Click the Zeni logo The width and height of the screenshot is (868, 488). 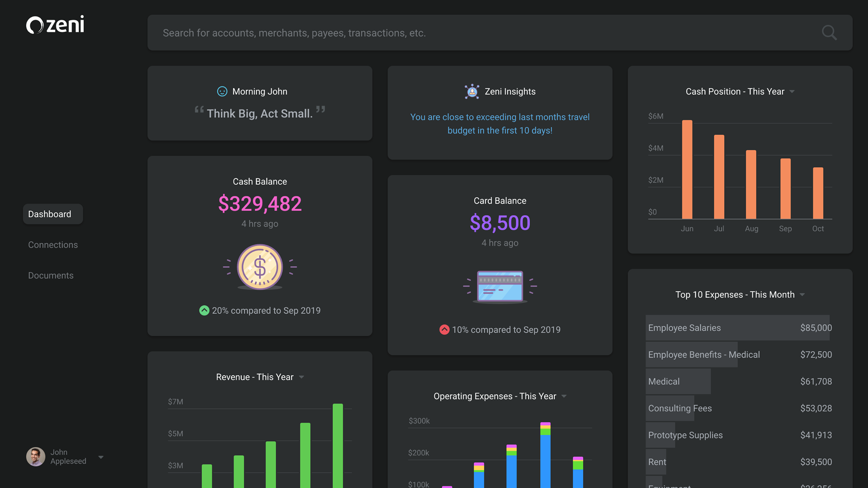[55, 25]
